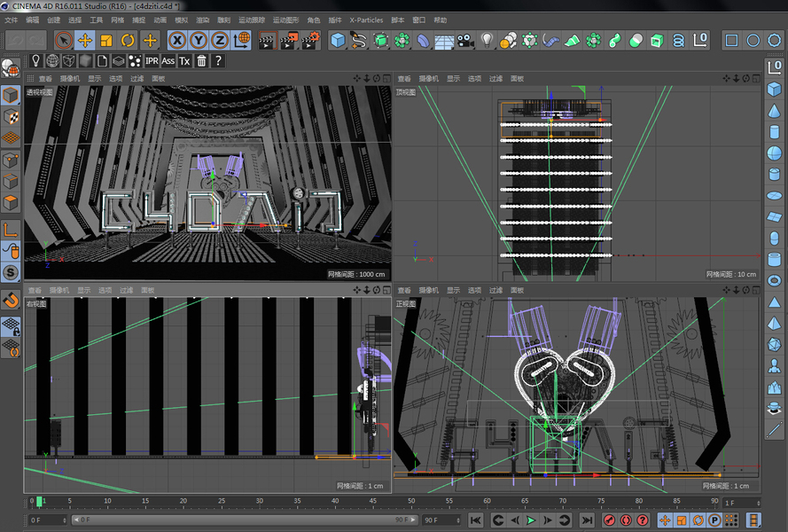Screen dimensions: 788x532
Task: Go to end of animation
Action: point(586,520)
